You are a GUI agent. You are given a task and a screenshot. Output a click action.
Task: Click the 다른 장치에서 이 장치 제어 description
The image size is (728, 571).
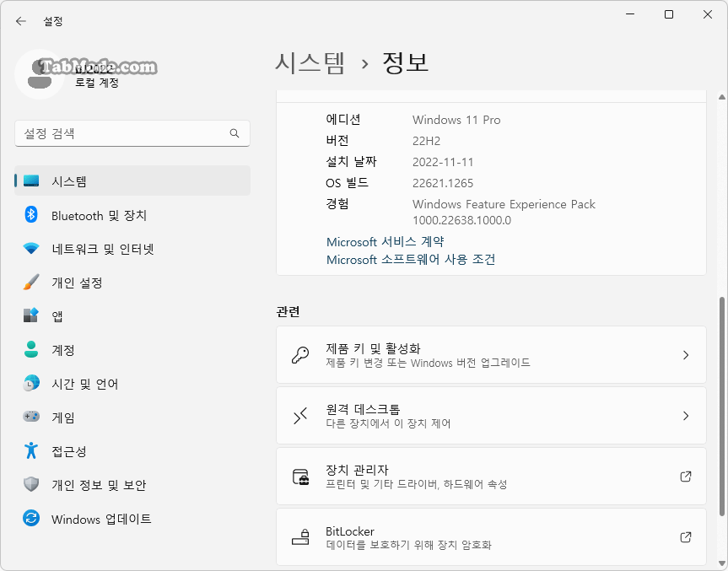point(388,423)
